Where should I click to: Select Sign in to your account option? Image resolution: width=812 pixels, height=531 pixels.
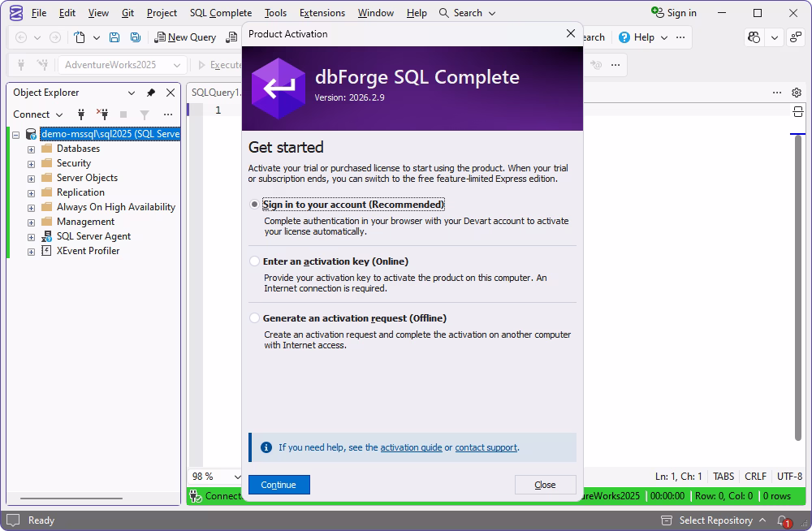[x=254, y=205]
